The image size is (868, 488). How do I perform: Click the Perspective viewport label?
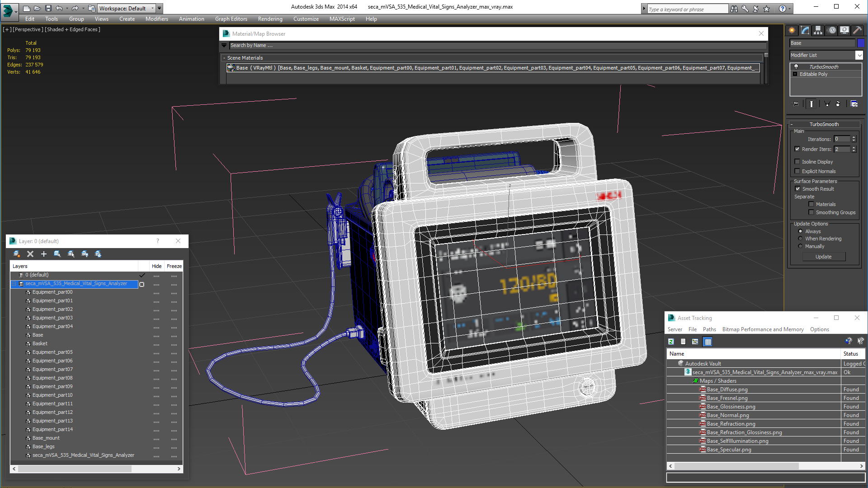[x=28, y=29]
